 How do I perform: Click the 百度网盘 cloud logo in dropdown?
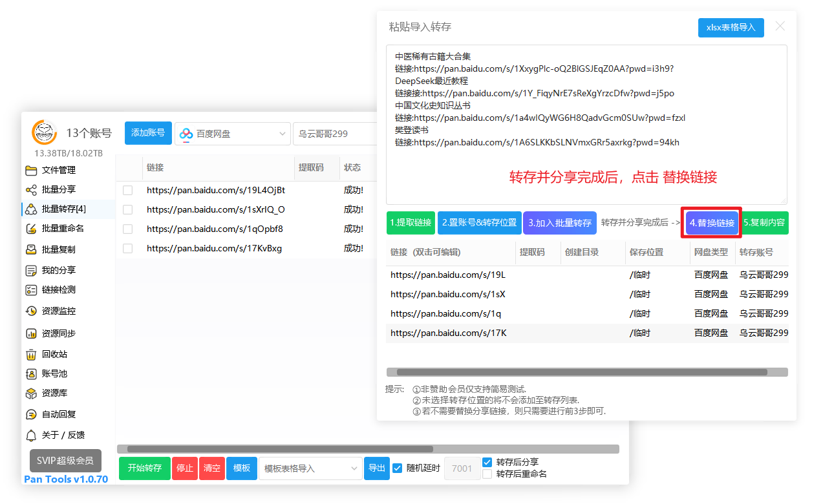pyautogui.click(x=186, y=134)
